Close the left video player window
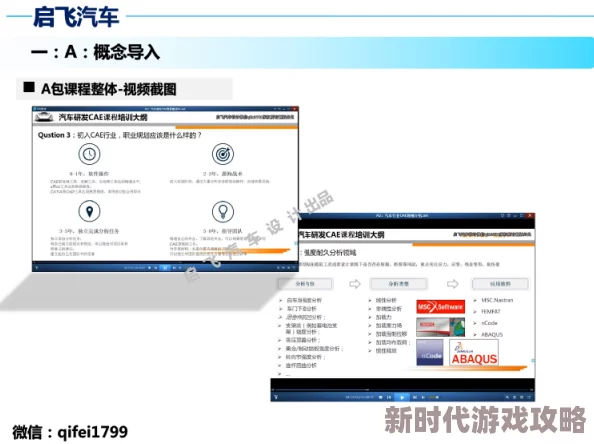Viewport: 594px width, 444px height. coord(294,109)
